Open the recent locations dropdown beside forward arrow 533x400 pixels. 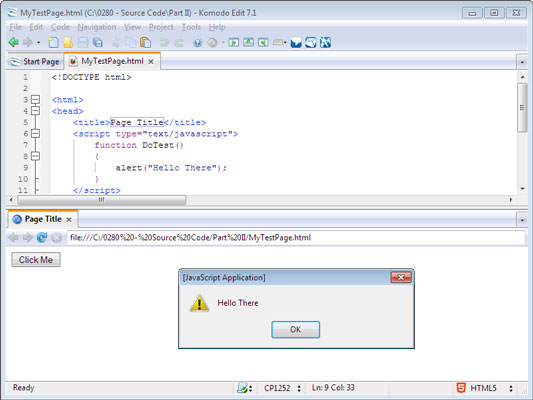pos(39,43)
